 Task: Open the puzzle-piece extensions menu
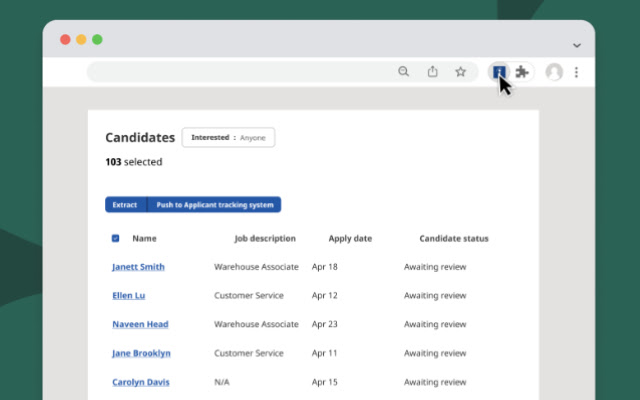point(522,72)
